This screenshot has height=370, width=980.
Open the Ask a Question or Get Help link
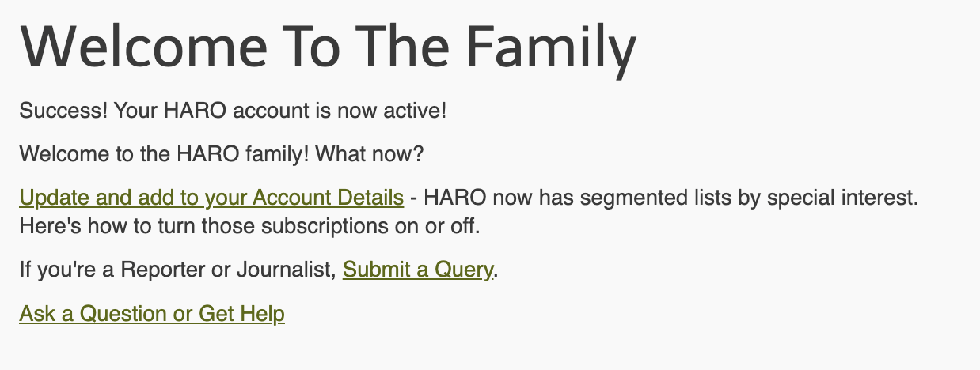tap(151, 314)
